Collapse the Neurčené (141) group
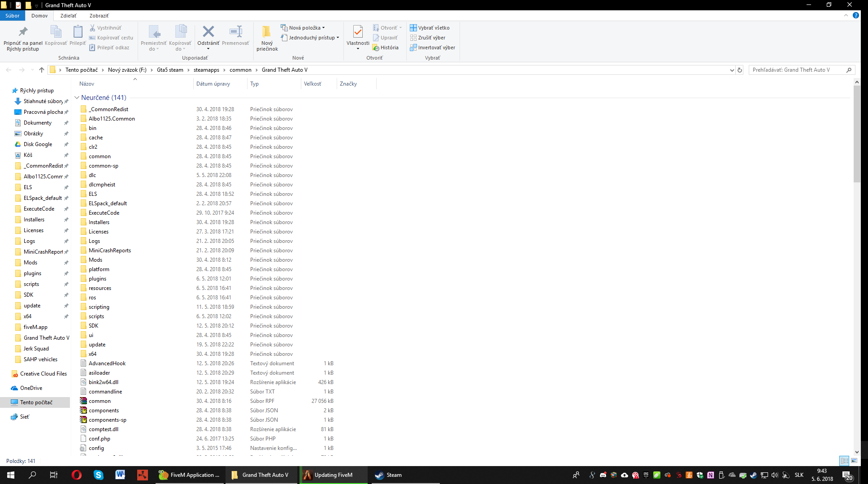The height and width of the screenshot is (484, 868). pos(77,98)
